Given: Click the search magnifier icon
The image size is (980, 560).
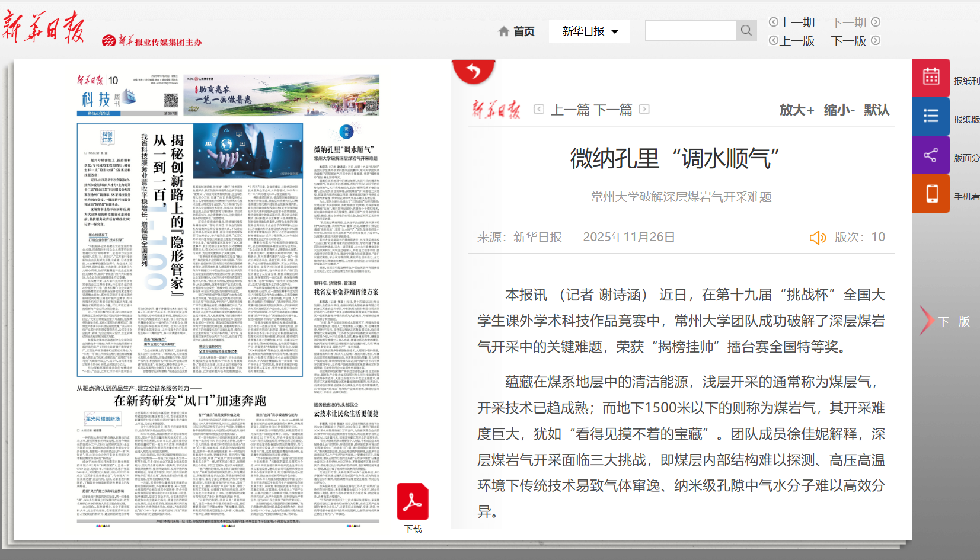Looking at the screenshot, I should point(746,31).
